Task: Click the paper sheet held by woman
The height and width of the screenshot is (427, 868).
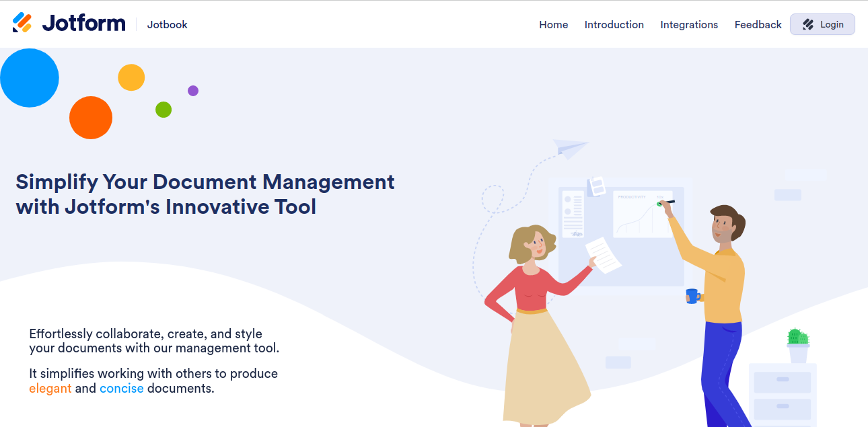Action: tap(604, 256)
